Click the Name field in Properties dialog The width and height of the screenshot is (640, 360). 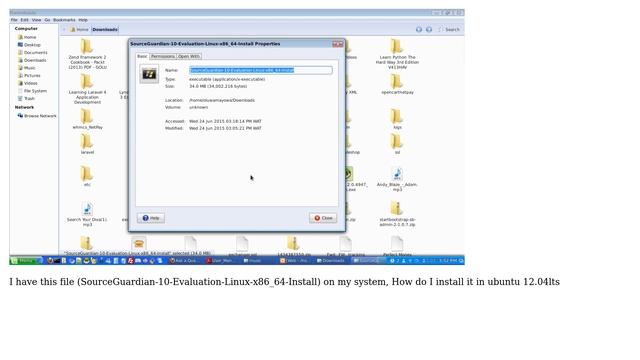tap(261, 70)
